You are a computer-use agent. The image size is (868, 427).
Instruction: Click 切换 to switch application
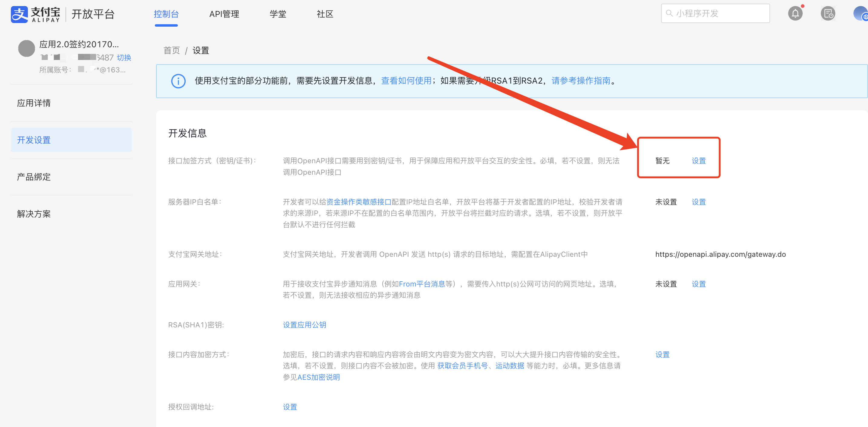point(124,58)
